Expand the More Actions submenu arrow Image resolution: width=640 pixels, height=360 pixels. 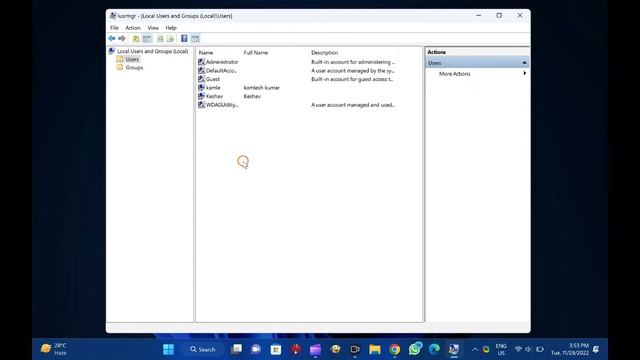click(x=524, y=73)
